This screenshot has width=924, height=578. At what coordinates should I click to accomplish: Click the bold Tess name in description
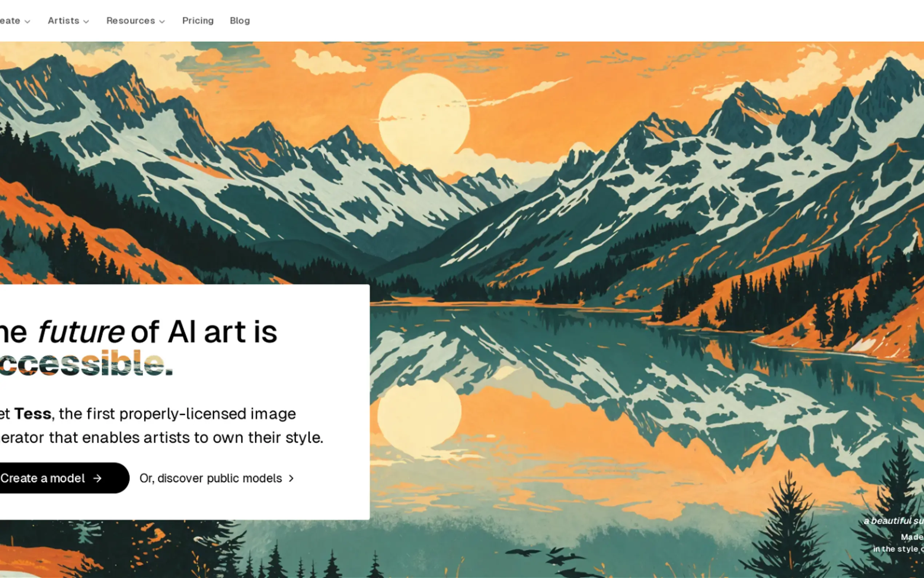point(33,413)
